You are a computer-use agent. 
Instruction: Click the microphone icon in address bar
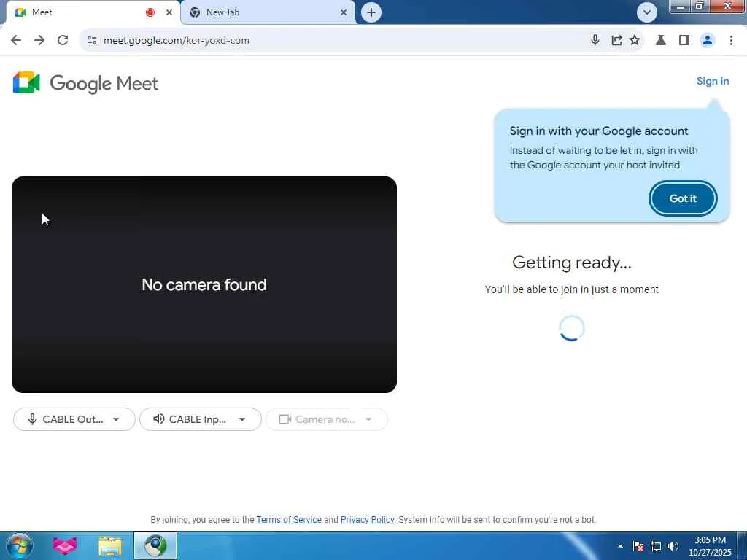595,40
